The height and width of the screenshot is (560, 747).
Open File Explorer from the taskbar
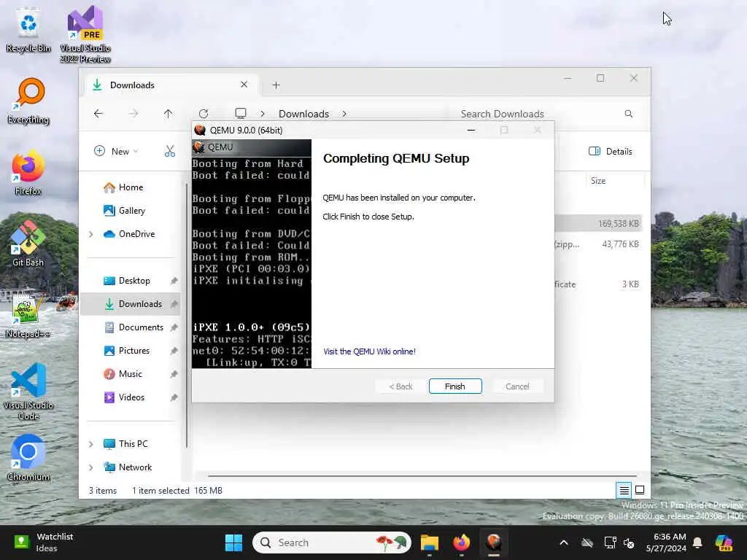tap(429, 542)
